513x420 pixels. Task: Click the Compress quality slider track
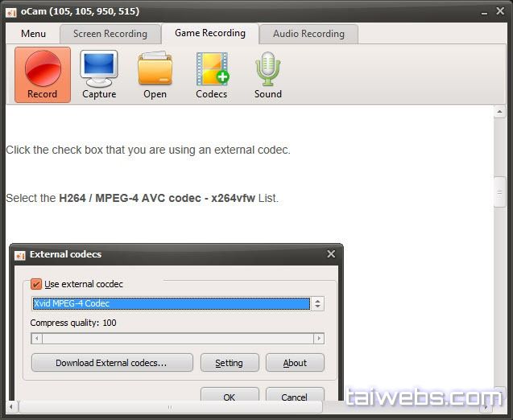(177, 339)
